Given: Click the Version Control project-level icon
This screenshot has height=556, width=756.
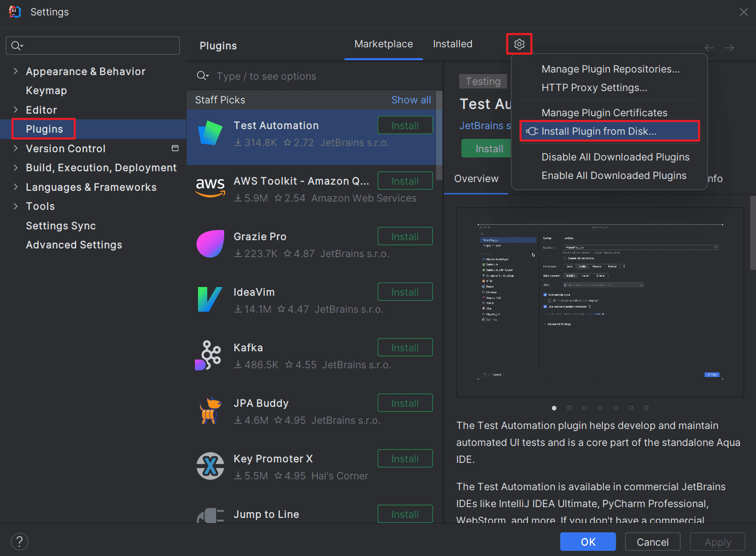Looking at the screenshot, I should 175,148.
